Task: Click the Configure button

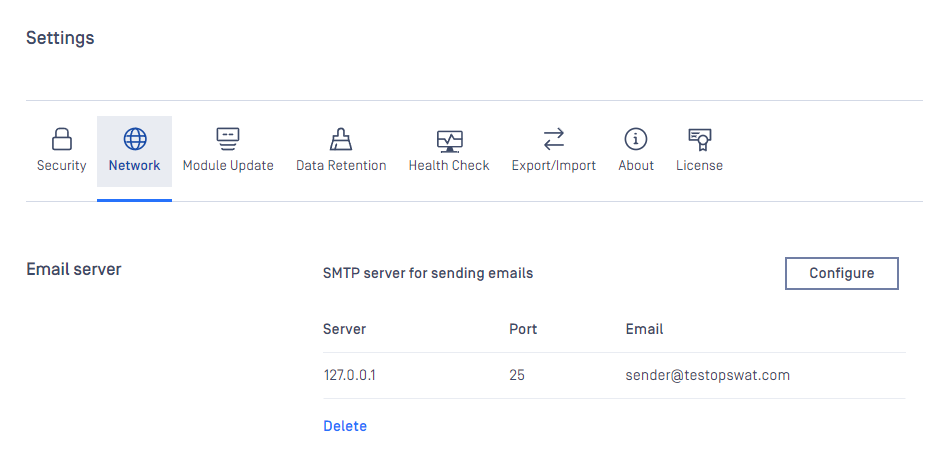Action: (842, 274)
